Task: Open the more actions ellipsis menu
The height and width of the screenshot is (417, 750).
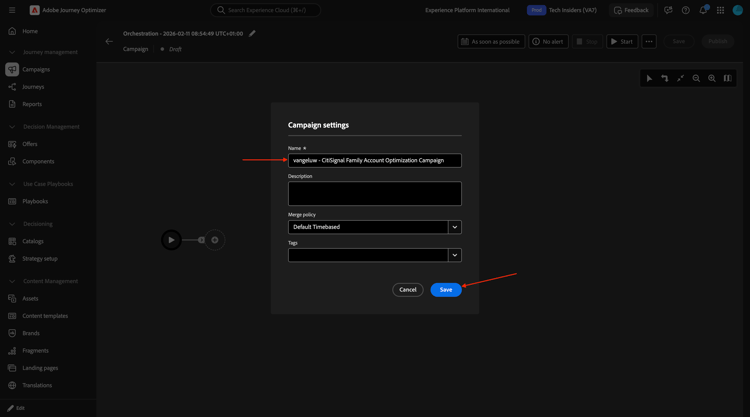Action: click(x=649, y=42)
